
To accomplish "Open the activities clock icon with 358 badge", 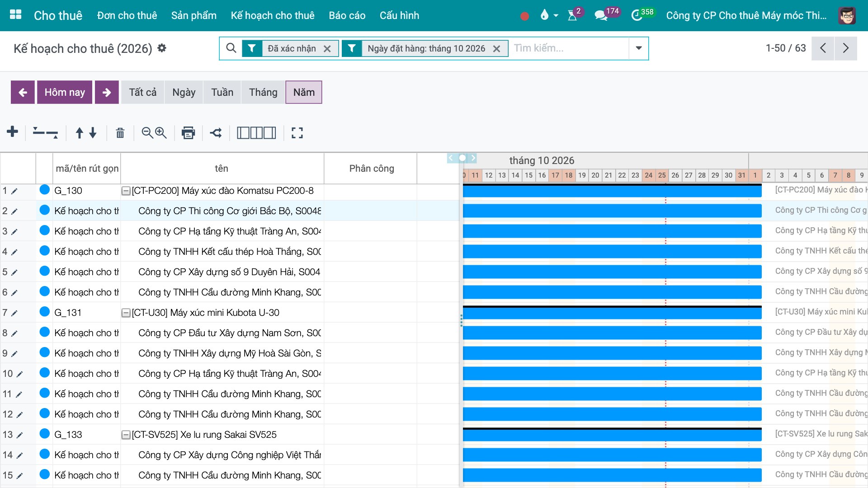I will click(x=637, y=15).
